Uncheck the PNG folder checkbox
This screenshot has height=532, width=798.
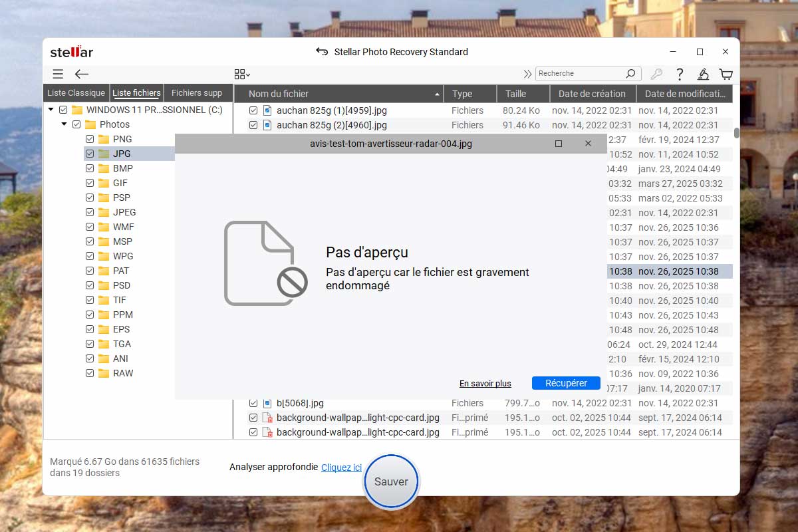click(x=90, y=139)
